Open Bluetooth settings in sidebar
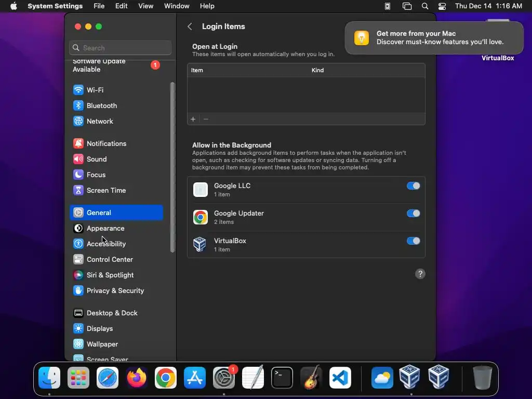Image resolution: width=532 pixels, height=399 pixels. (116, 105)
